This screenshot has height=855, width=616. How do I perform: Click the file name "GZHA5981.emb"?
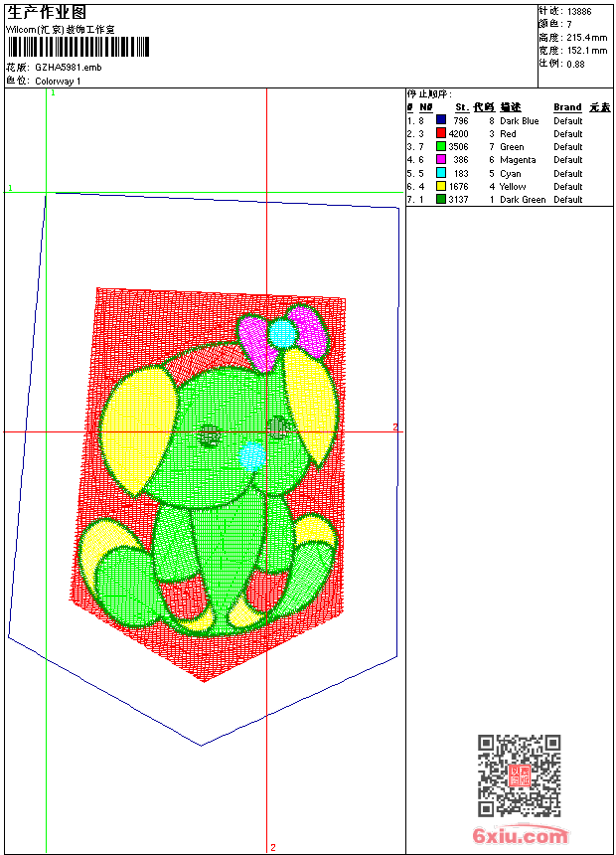[x=69, y=68]
